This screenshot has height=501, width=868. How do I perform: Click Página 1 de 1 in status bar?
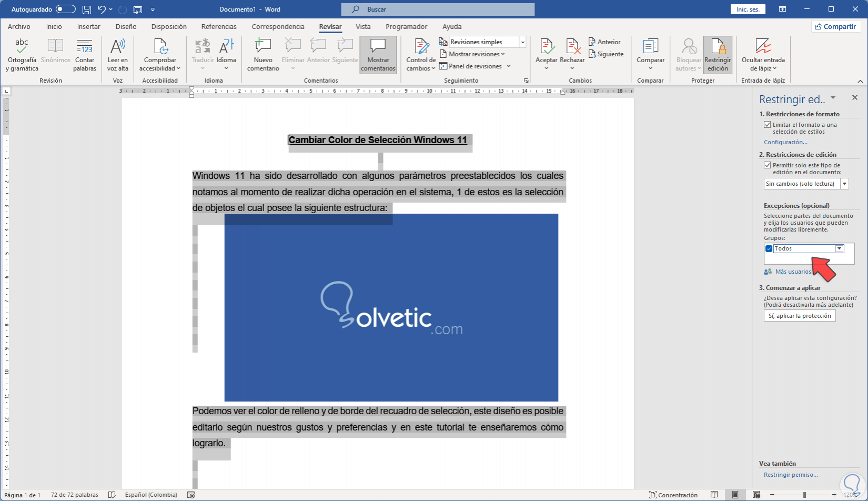pos(23,495)
